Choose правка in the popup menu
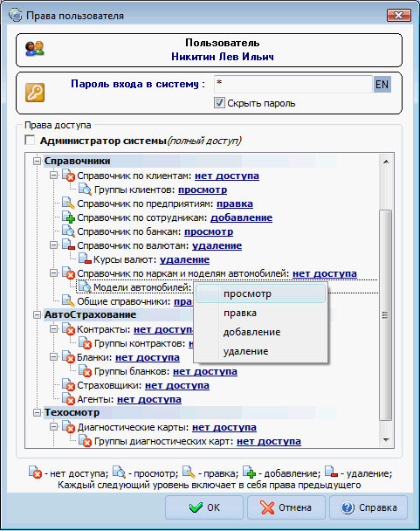420x531 pixels. [260, 313]
